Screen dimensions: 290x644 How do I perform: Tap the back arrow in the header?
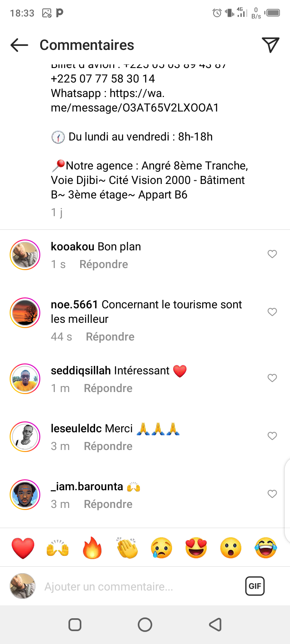tap(19, 45)
